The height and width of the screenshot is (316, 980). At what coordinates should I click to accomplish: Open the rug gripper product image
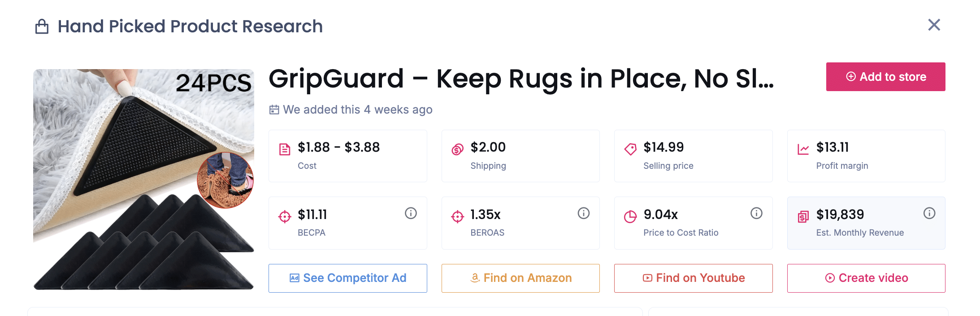pos(143,180)
